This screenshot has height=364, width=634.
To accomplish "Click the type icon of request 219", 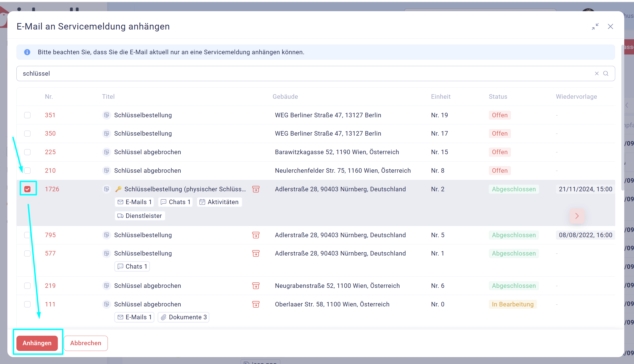I will click(107, 285).
